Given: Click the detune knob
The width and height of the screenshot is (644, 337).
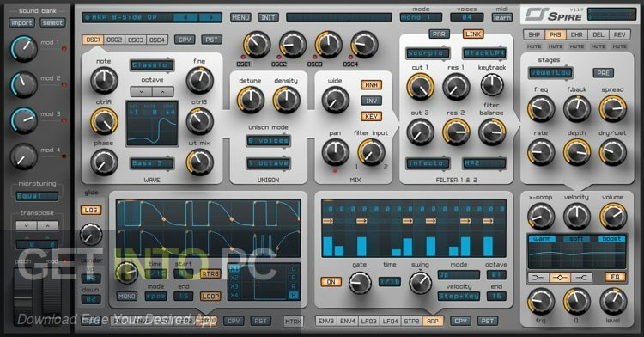Looking at the screenshot, I should (x=250, y=100).
